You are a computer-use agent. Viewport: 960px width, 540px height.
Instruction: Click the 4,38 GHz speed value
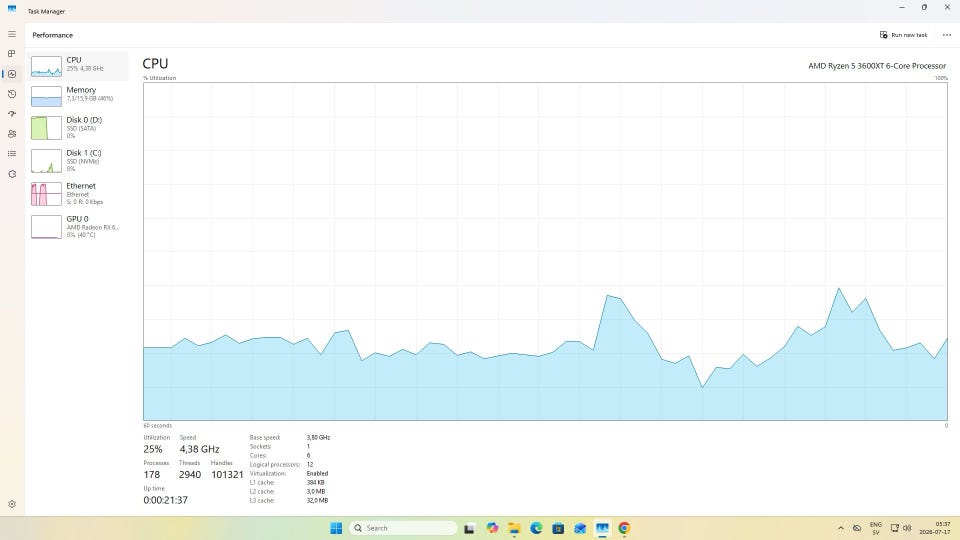tap(200, 449)
